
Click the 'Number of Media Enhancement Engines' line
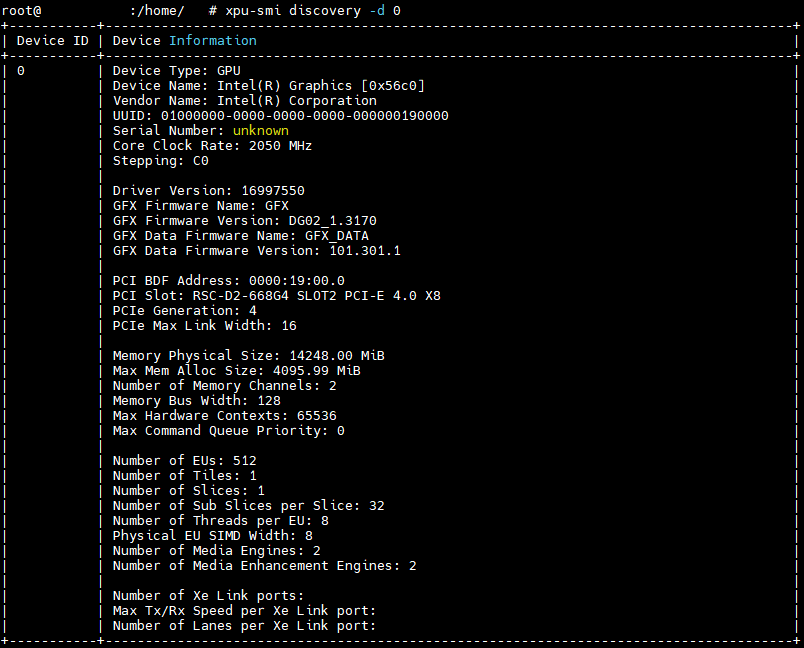pyautogui.click(x=264, y=566)
